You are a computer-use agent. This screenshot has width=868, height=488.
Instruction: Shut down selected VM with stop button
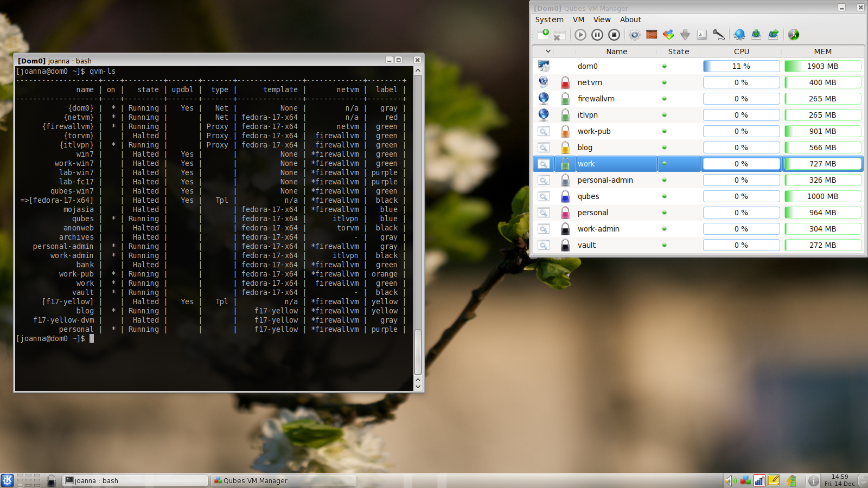coord(614,35)
